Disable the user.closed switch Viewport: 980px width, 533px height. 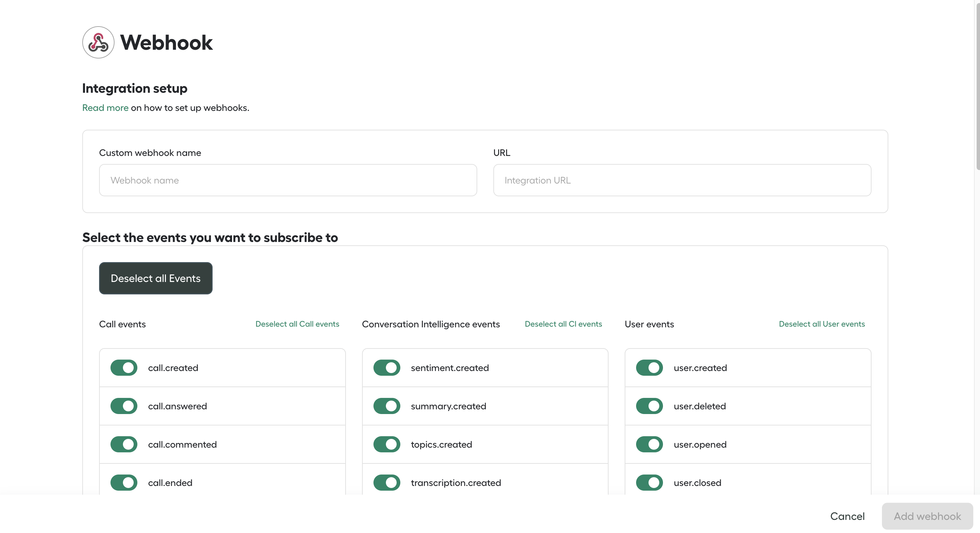(649, 482)
